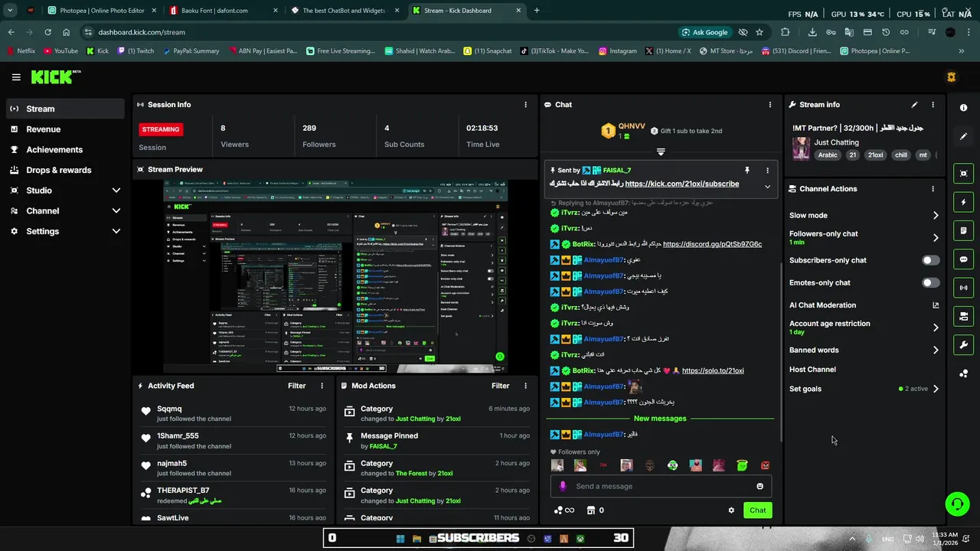This screenshot has height=551, width=980.
Task: Click the Windows Start button in the taskbar
Action: [400, 539]
